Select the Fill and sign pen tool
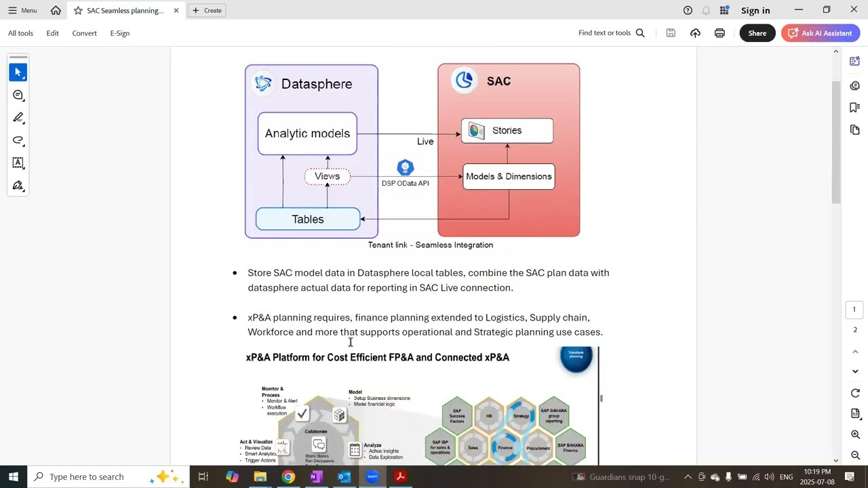This screenshot has height=488, width=868. point(18,186)
